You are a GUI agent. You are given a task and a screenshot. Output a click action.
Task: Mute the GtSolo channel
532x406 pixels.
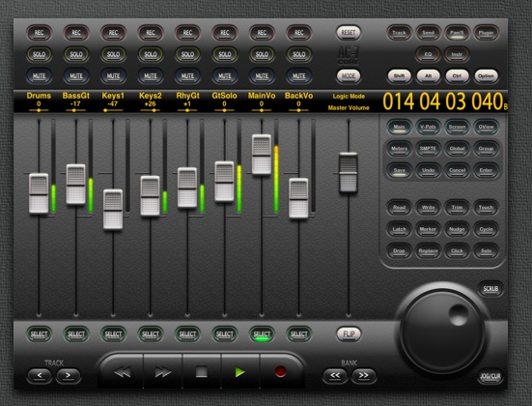click(225, 76)
